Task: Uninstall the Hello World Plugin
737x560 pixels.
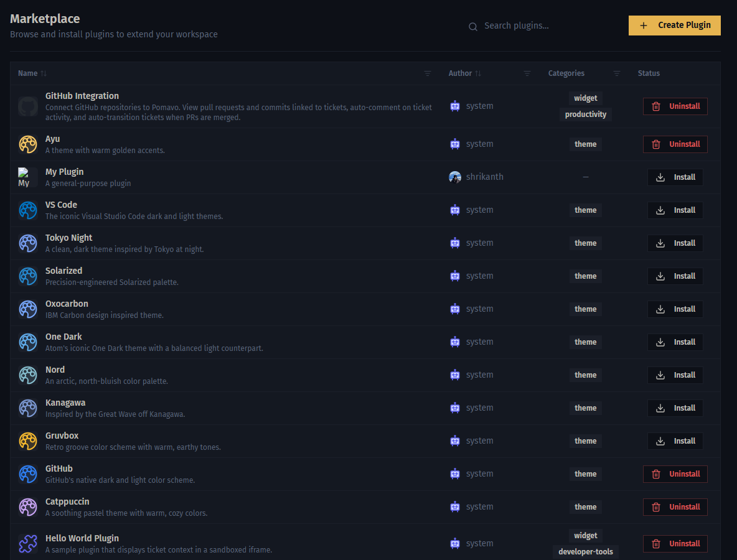Action: point(675,544)
